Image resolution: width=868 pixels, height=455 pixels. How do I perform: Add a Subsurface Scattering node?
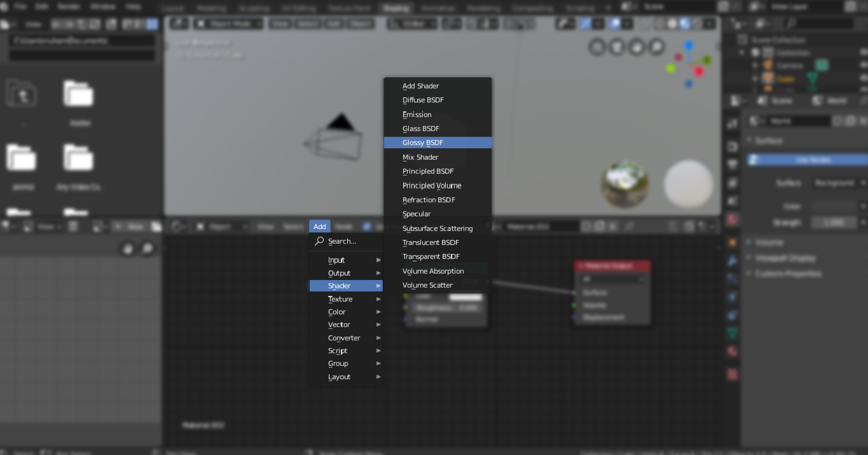pyautogui.click(x=437, y=228)
